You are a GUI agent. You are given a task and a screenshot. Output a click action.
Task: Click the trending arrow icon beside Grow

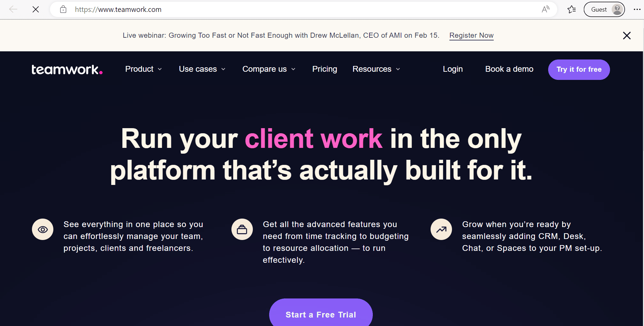441,229
